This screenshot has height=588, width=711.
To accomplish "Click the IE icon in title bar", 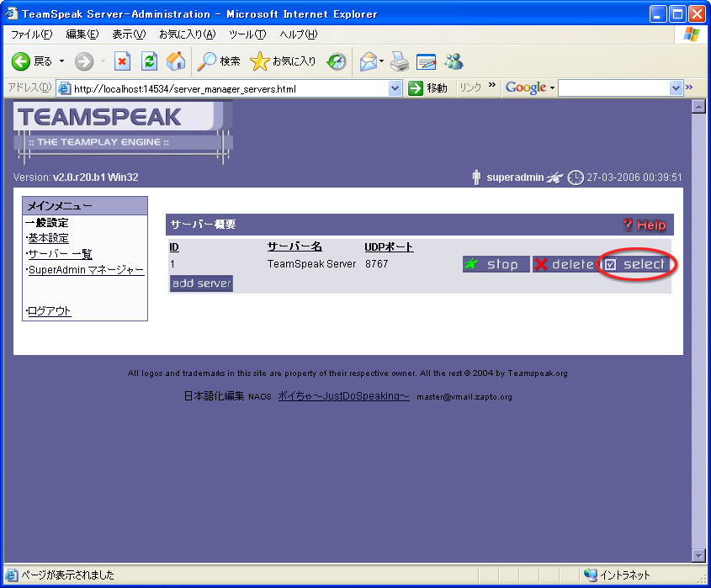I will coord(12,13).
